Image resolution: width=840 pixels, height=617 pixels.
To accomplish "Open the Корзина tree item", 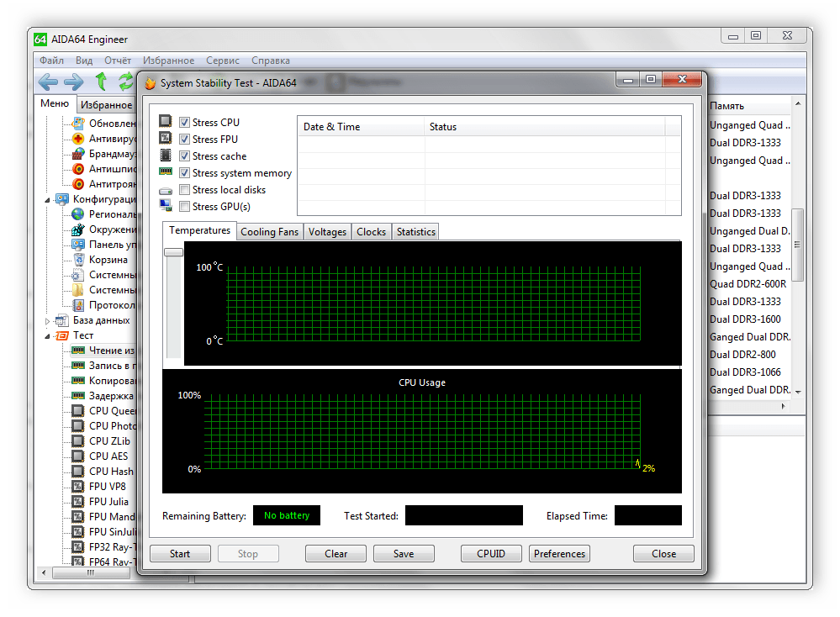I will [108, 260].
